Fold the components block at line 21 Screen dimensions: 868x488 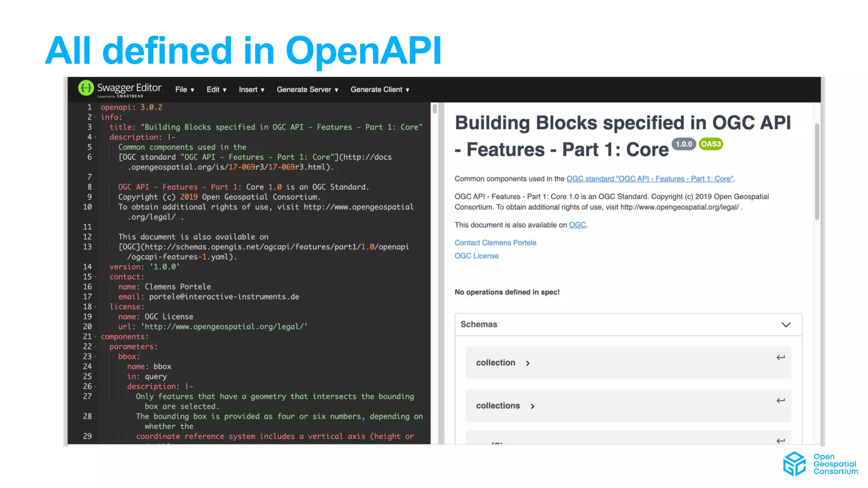pyautogui.click(x=95, y=337)
